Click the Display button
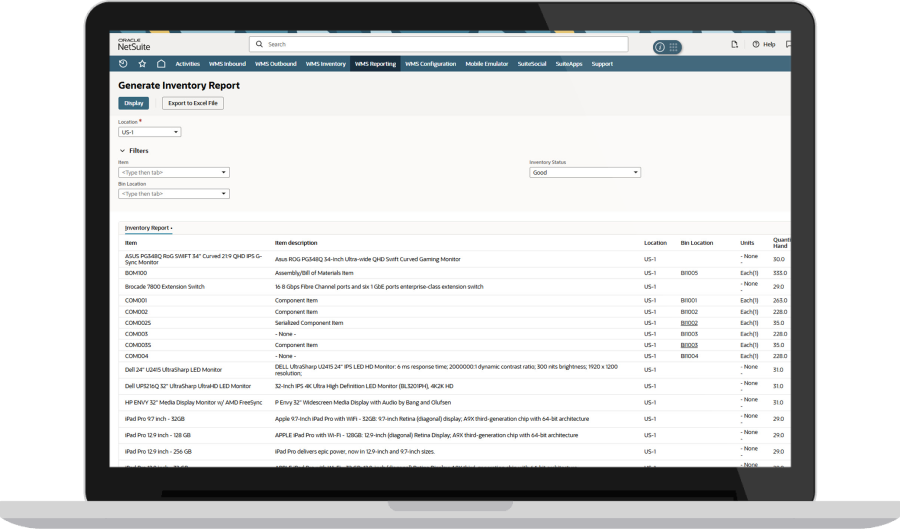The height and width of the screenshot is (529, 900). click(133, 103)
